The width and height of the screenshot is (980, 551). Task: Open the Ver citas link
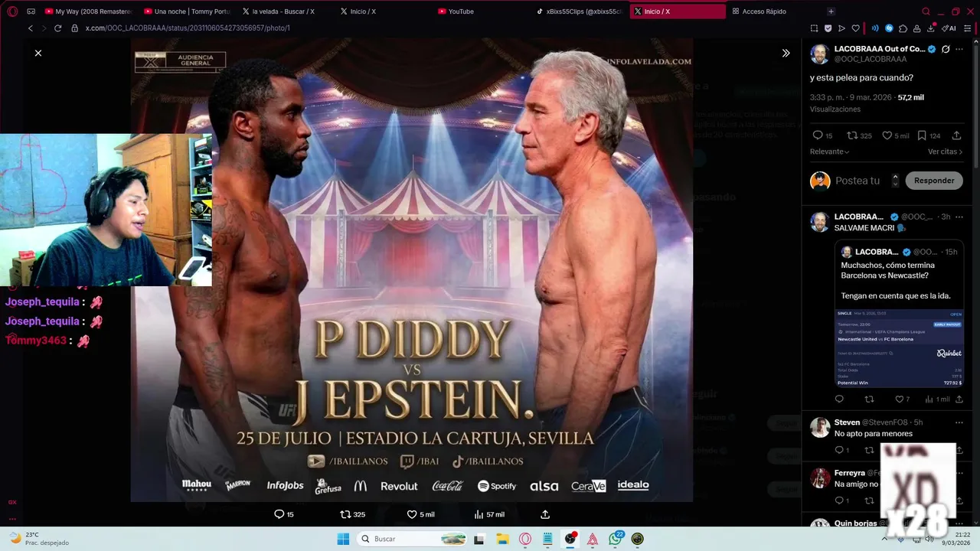945,152
